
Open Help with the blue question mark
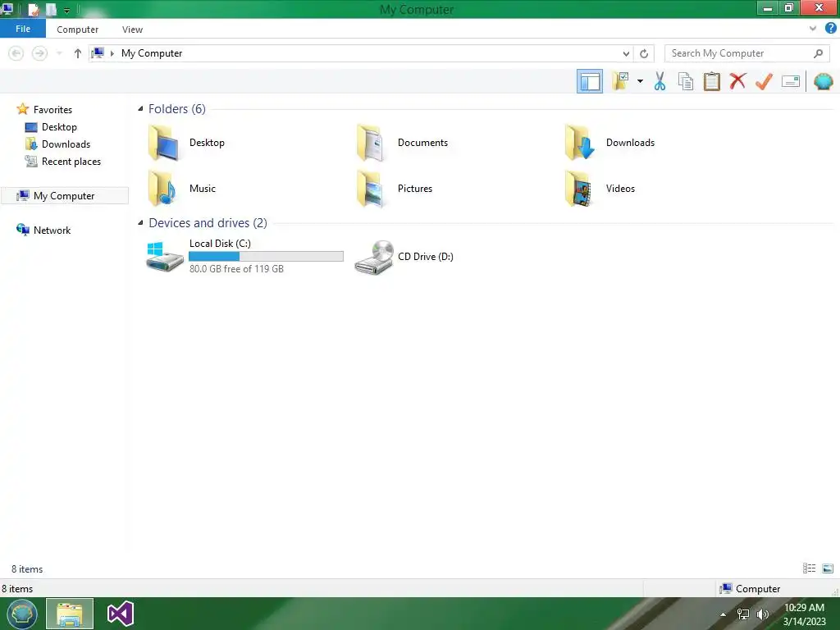[830, 29]
